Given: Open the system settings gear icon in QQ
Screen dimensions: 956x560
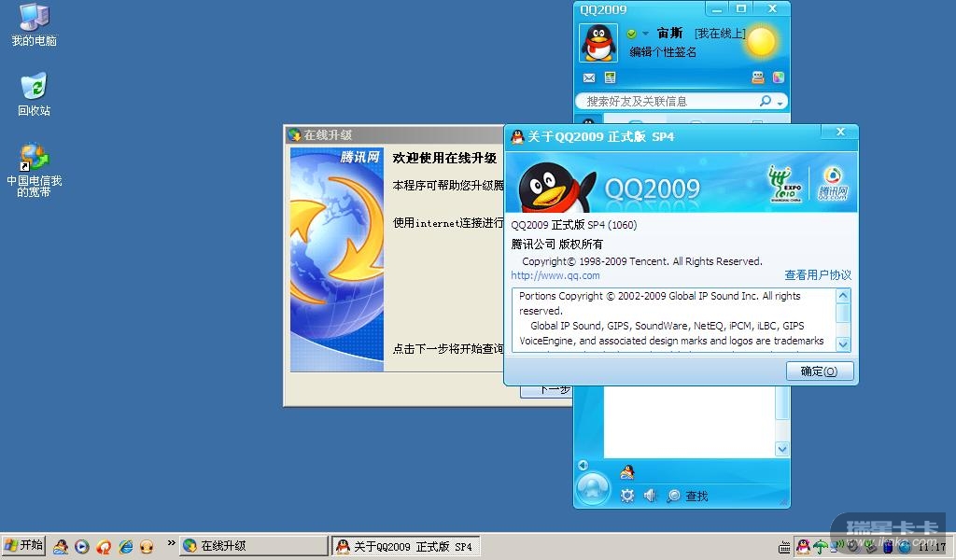Looking at the screenshot, I should (626, 496).
